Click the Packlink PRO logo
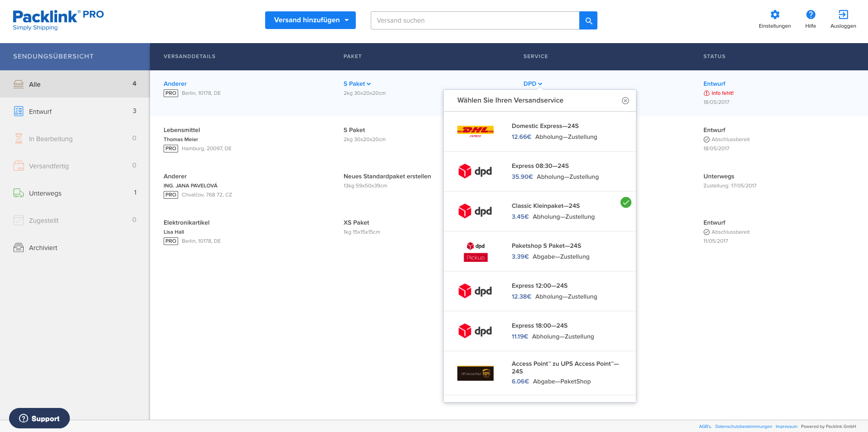The image size is (868, 432). (x=58, y=20)
